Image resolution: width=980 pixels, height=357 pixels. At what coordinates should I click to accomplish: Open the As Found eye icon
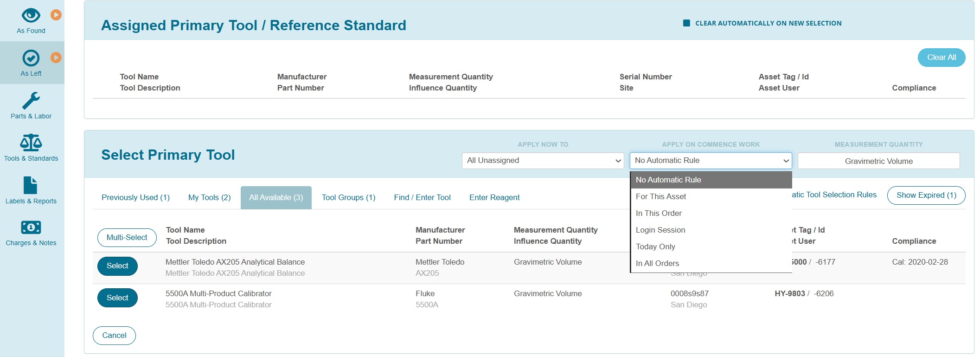tap(31, 15)
